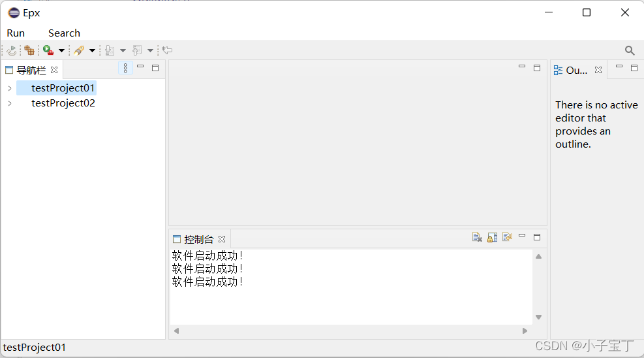Click the brown grid blocks toolbar icon
Image resolution: width=644 pixels, height=358 pixels.
29,50
